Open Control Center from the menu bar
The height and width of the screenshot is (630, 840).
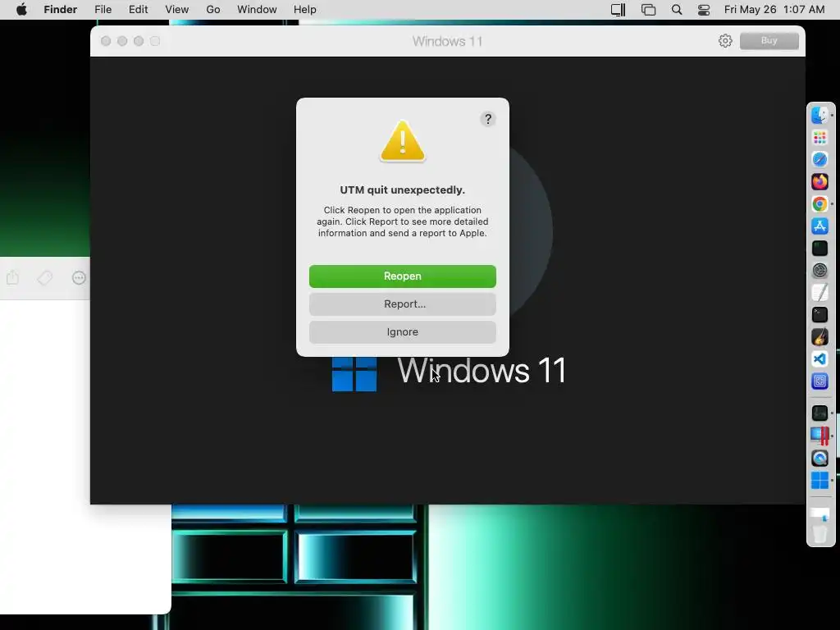[704, 10]
